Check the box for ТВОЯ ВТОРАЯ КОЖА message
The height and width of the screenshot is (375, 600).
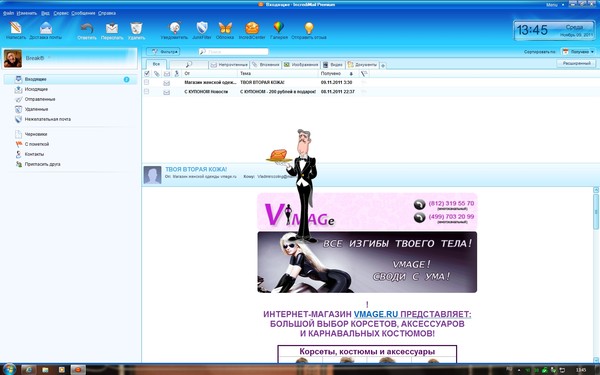147,82
